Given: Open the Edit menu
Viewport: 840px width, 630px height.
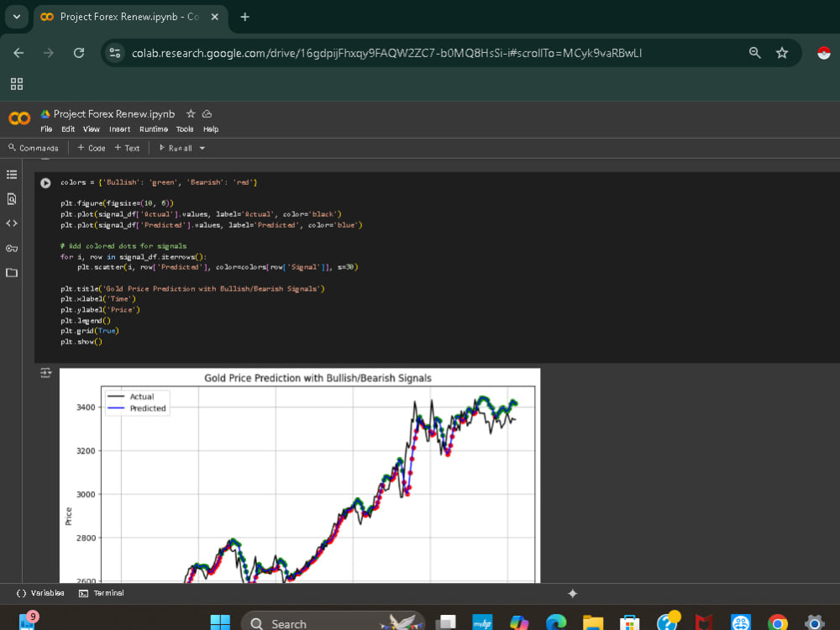Looking at the screenshot, I should tap(68, 129).
